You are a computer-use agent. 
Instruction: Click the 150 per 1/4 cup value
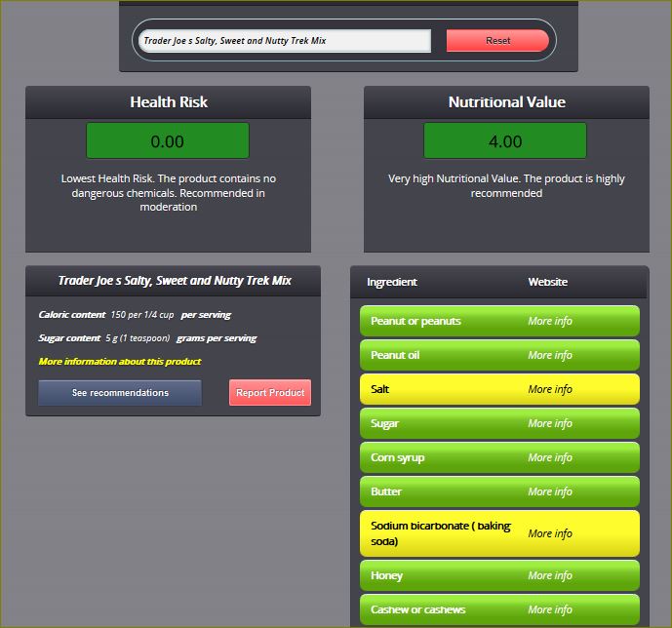point(142,314)
